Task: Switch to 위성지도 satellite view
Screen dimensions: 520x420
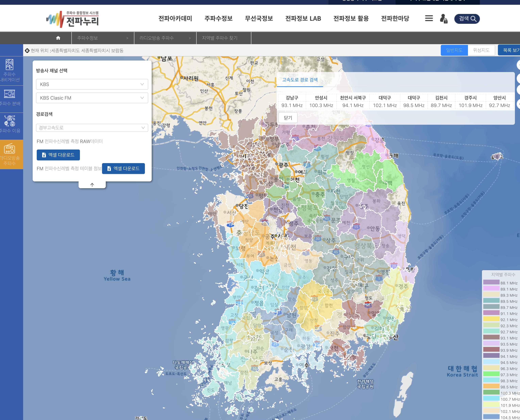Action: click(481, 50)
